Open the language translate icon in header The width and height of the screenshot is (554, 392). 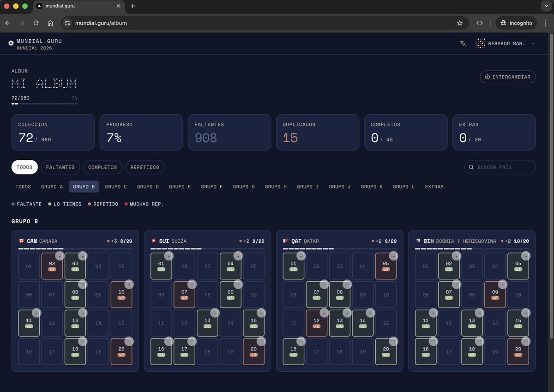tap(463, 43)
